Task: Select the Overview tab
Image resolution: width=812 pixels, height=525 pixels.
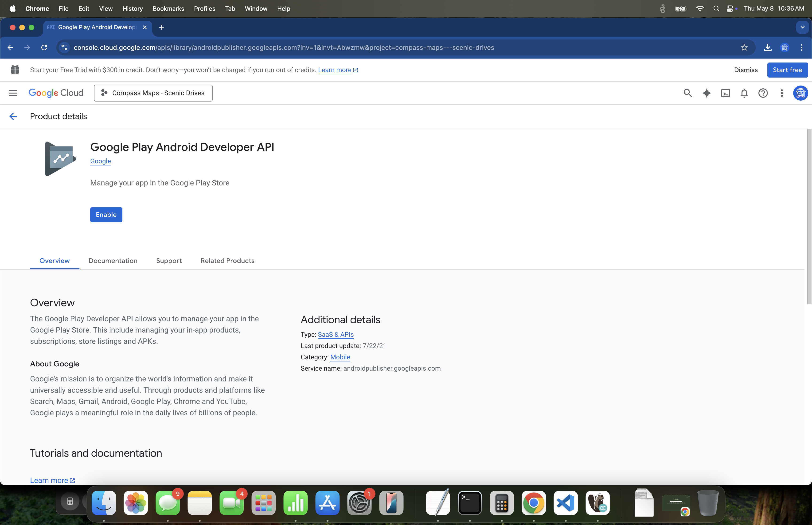Action: (55, 261)
